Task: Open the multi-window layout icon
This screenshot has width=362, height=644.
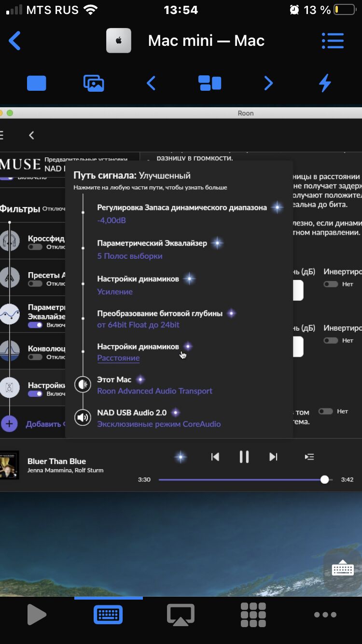Action: tap(210, 84)
